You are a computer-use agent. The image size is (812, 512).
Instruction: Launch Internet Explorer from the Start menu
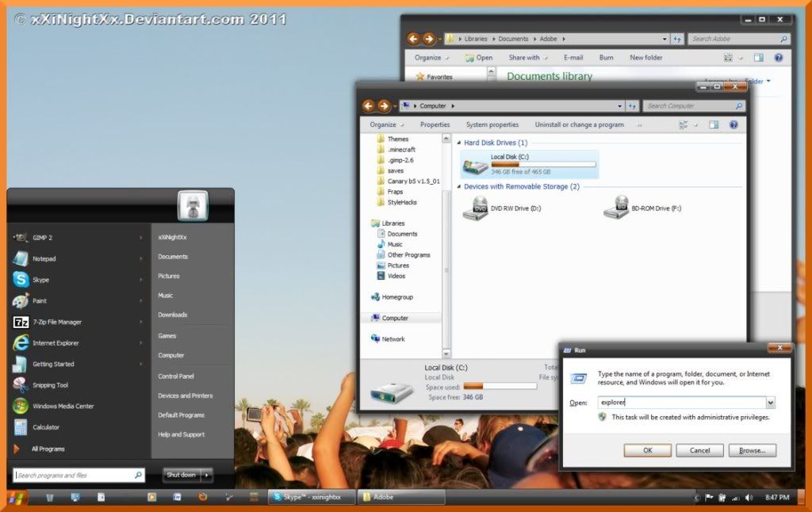78,342
